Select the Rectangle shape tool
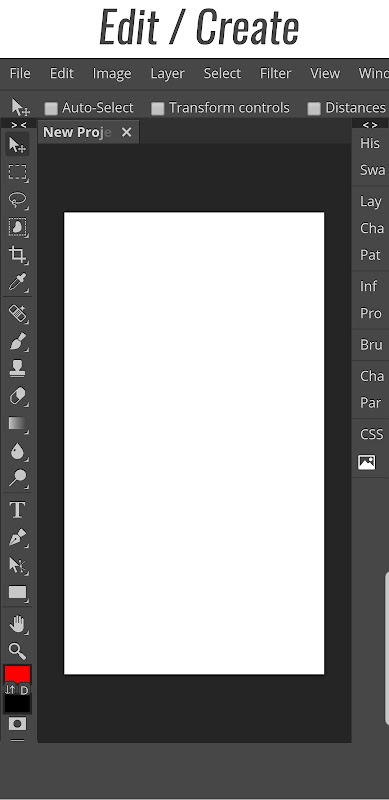The width and height of the screenshot is (389, 800). coord(18,592)
